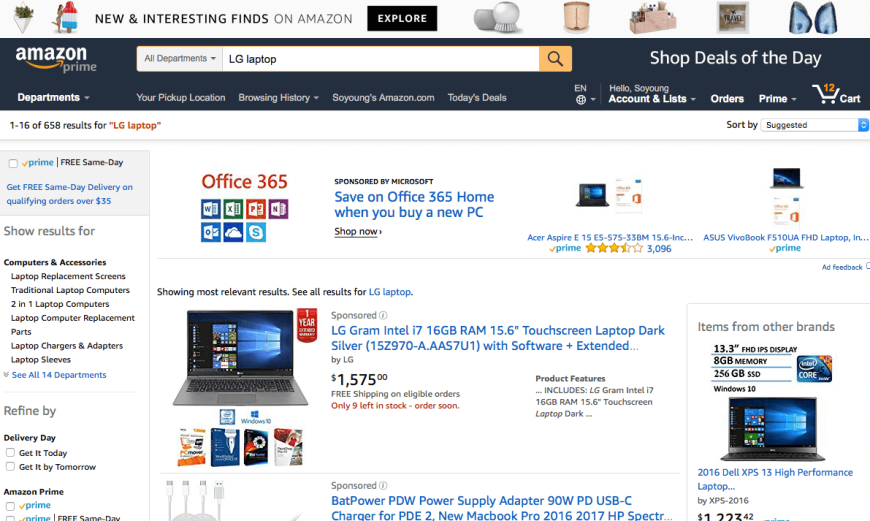The height and width of the screenshot is (521, 870).
Task: Click the Sponsored info icon for LG Gram
Action: tap(383, 315)
